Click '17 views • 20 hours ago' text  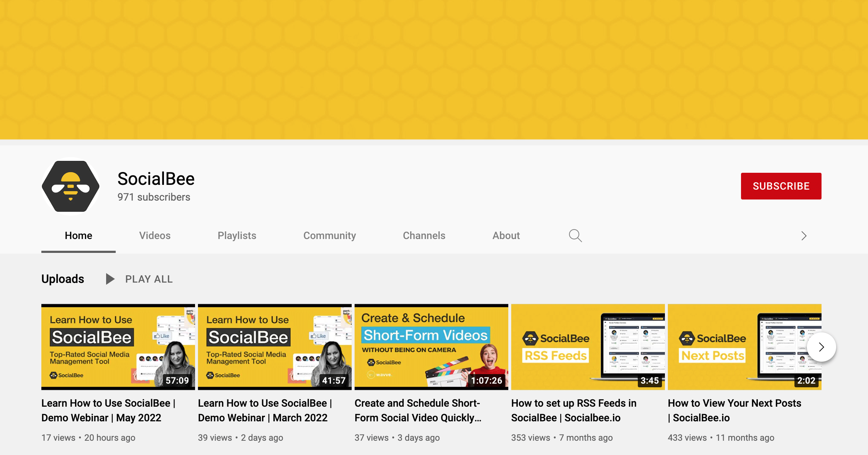pyautogui.click(x=88, y=438)
